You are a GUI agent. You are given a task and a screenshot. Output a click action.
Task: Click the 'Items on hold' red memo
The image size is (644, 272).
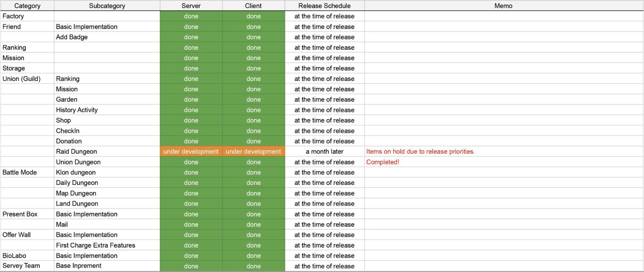pos(420,152)
